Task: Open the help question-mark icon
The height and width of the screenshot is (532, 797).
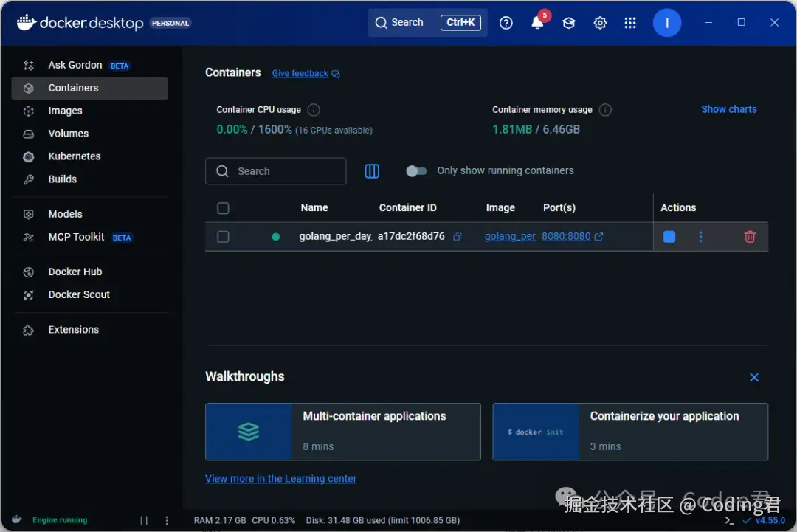Action: 506,23
